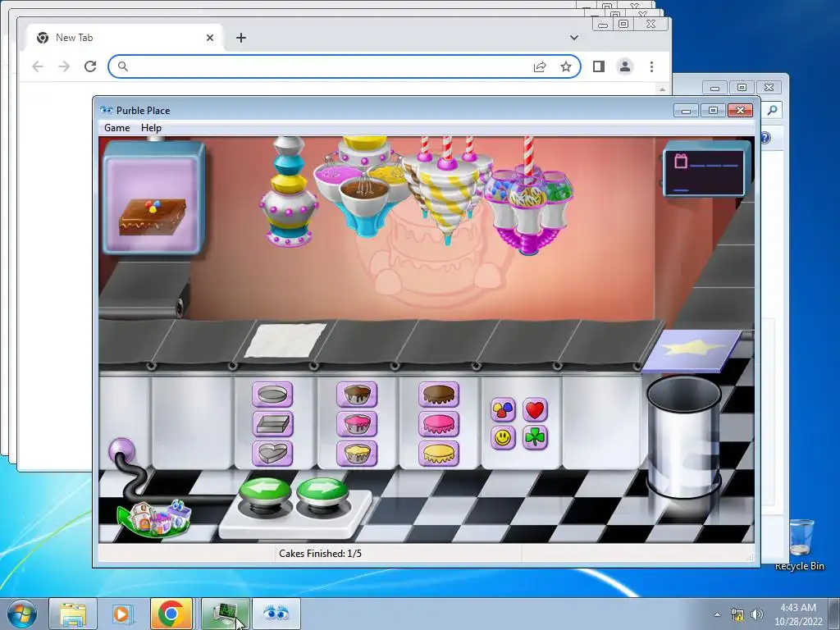Open the network tray icon
The image size is (840, 630).
737,614
